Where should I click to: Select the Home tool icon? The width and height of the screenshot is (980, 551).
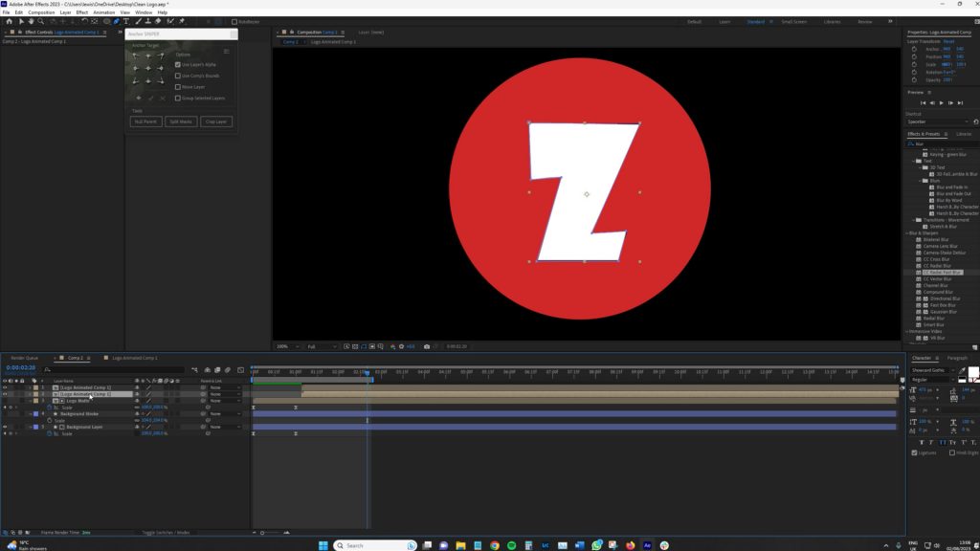pos(9,21)
